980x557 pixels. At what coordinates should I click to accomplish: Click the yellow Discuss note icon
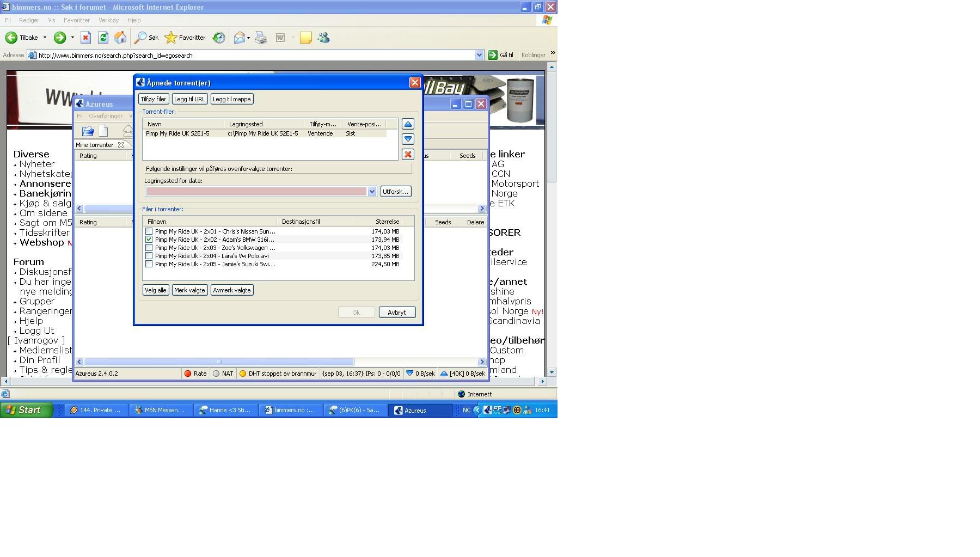click(306, 38)
